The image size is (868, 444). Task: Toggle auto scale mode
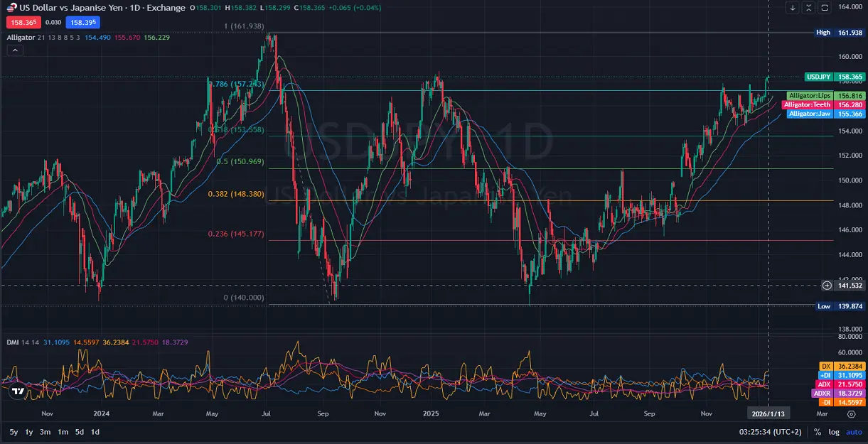click(854, 432)
